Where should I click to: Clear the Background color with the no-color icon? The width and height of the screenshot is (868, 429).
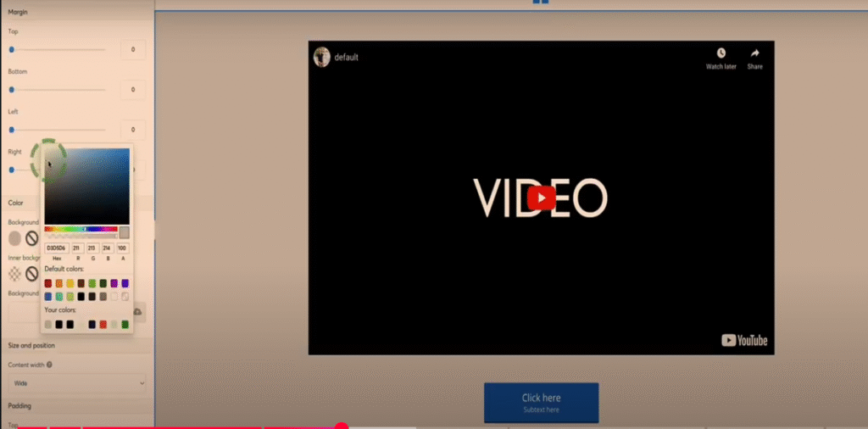pos(31,238)
